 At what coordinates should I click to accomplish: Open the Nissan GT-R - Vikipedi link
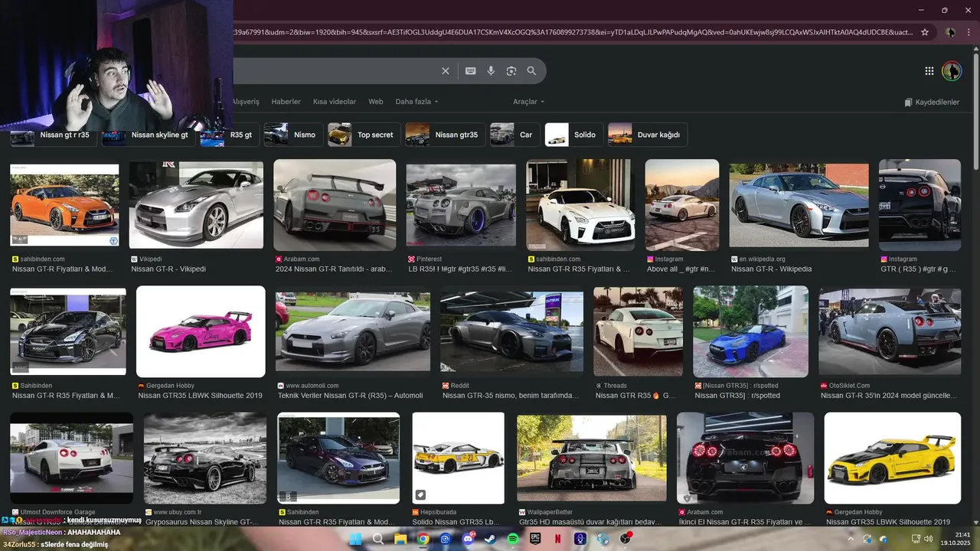(x=168, y=269)
